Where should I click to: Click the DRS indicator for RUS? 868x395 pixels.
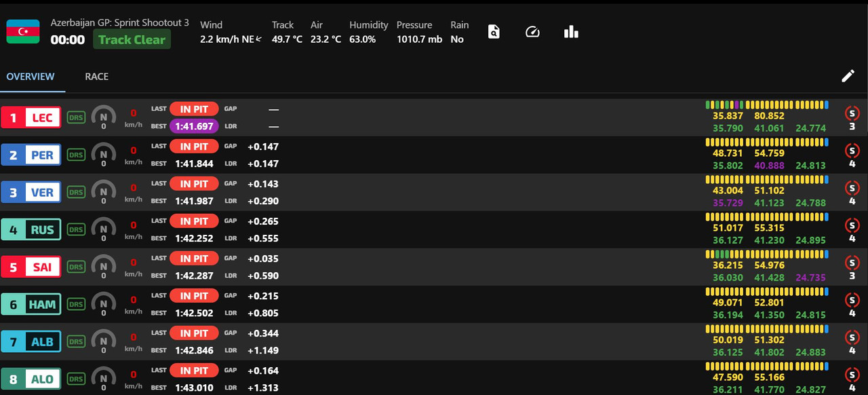click(x=77, y=229)
